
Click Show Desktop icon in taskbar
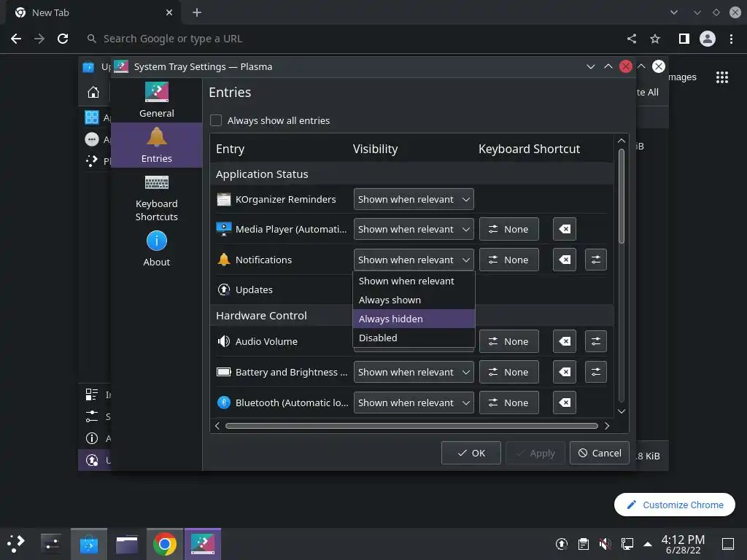pos(728,544)
